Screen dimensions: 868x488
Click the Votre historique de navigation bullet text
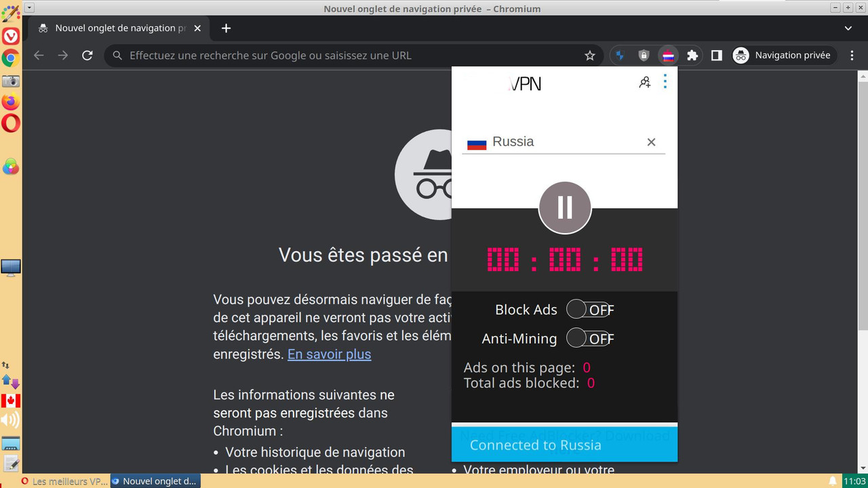click(315, 452)
